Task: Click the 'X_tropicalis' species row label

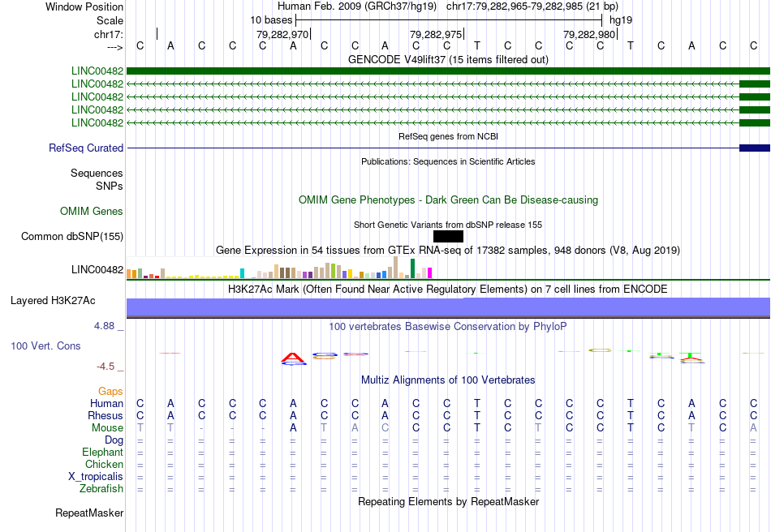Action: point(96,477)
